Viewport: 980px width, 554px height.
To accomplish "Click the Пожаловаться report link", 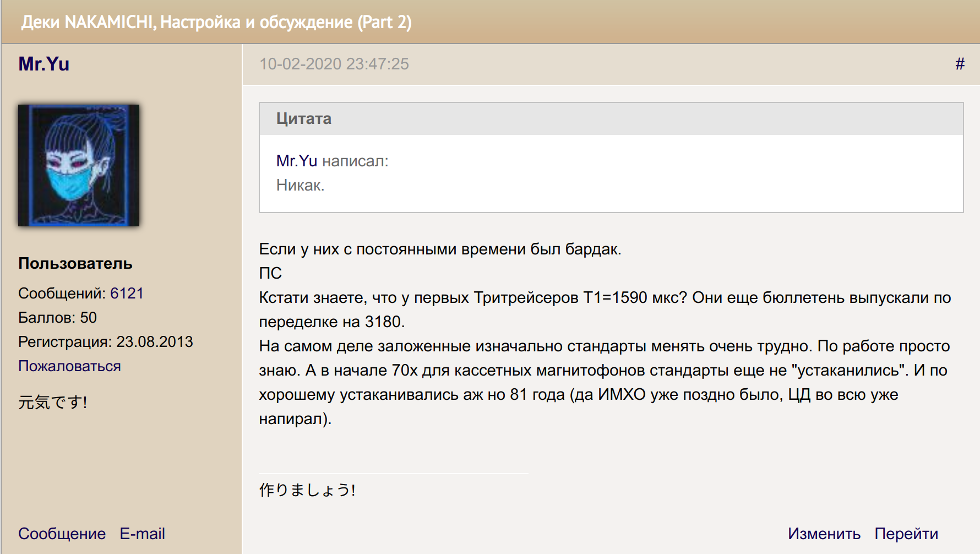I will pyautogui.click(x=69, y=366).
